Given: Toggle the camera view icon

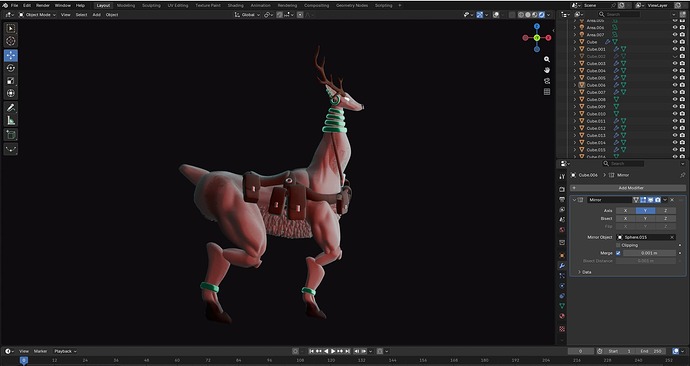Looking at the screenshot, I should (547, 81).
